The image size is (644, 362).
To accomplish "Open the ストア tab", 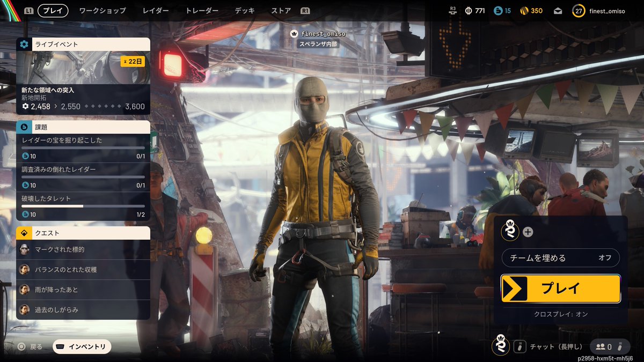I will [x=281, y=11].
